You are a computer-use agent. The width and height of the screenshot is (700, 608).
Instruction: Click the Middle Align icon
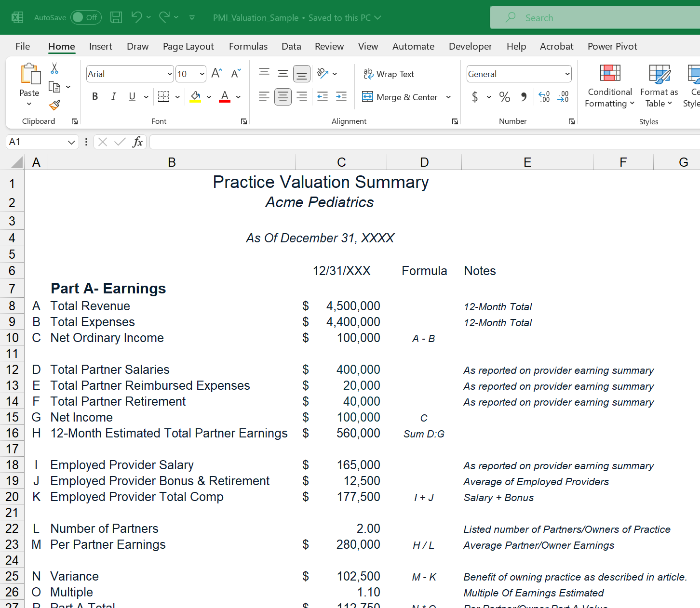(283, 73)
